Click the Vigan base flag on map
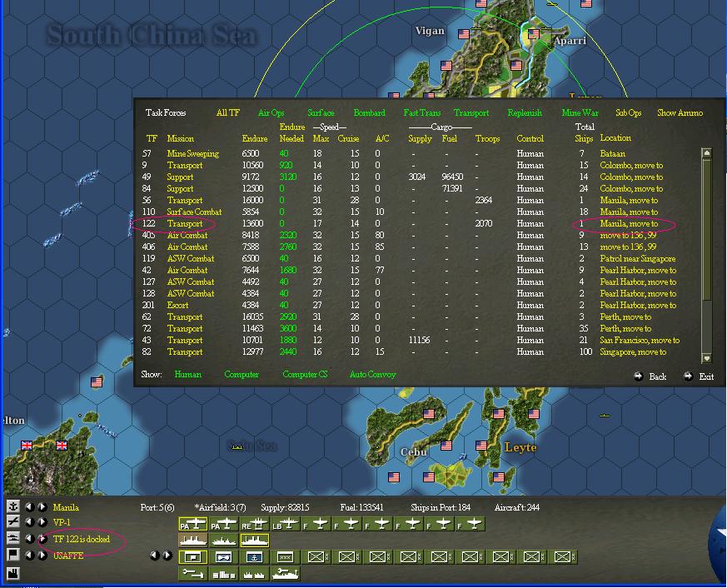727x588 pixels. click(464, 34)
